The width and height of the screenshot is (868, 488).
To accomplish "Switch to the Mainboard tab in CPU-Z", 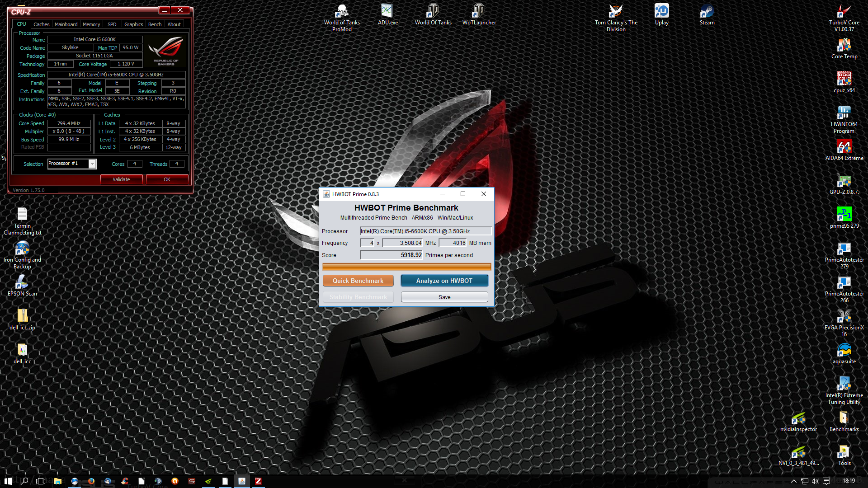I will tap(66, 24).
